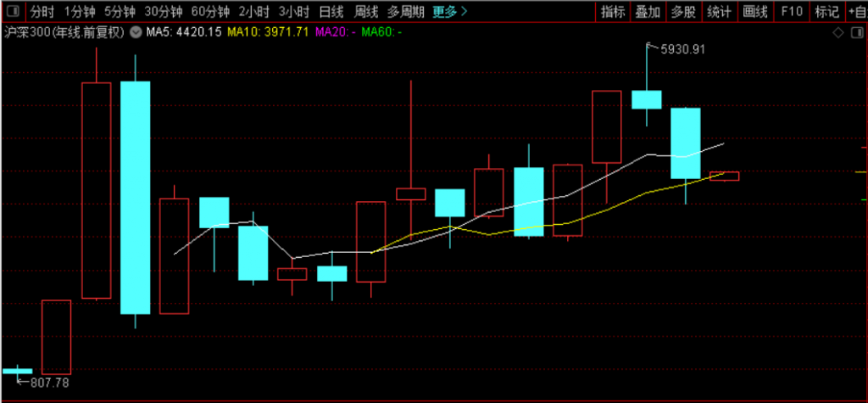Click the 807.78 low price label
Screen dimensions: 868x403
pos(50,383)
